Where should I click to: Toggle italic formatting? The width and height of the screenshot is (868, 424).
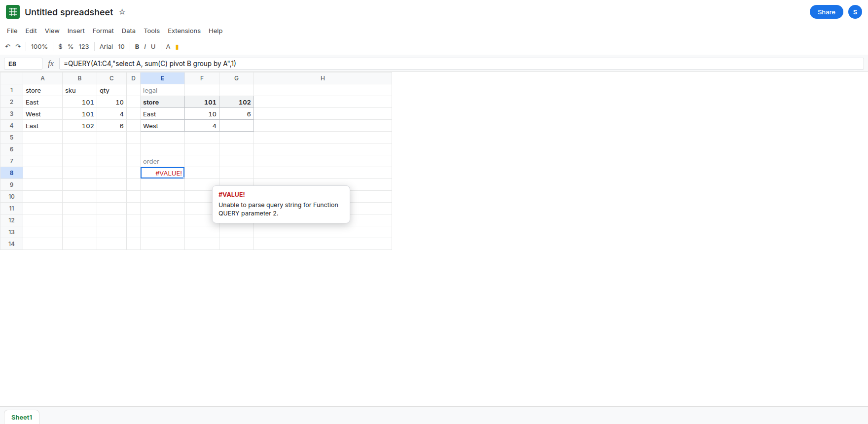[145, 46]
